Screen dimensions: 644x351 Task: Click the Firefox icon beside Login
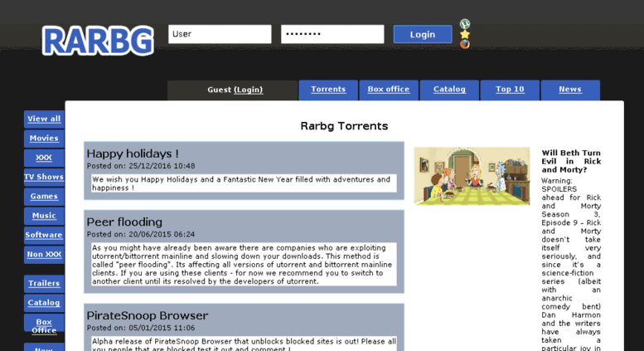pos(464,44)
